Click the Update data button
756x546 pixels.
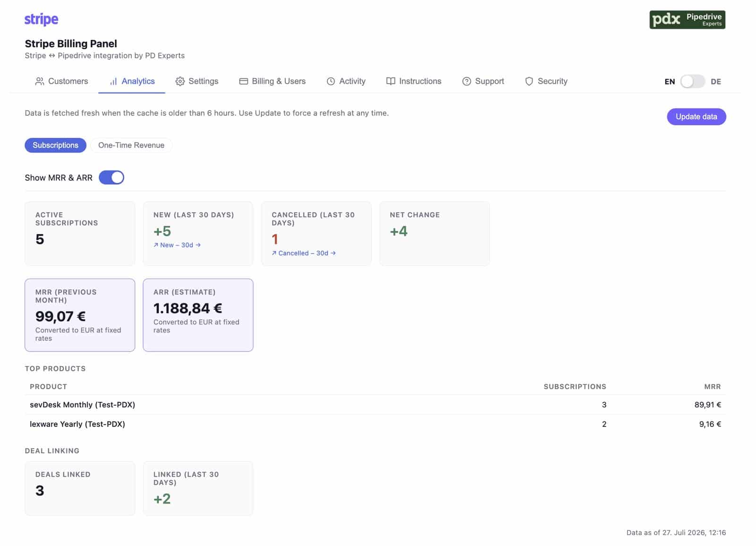click(x=696, y=117)
